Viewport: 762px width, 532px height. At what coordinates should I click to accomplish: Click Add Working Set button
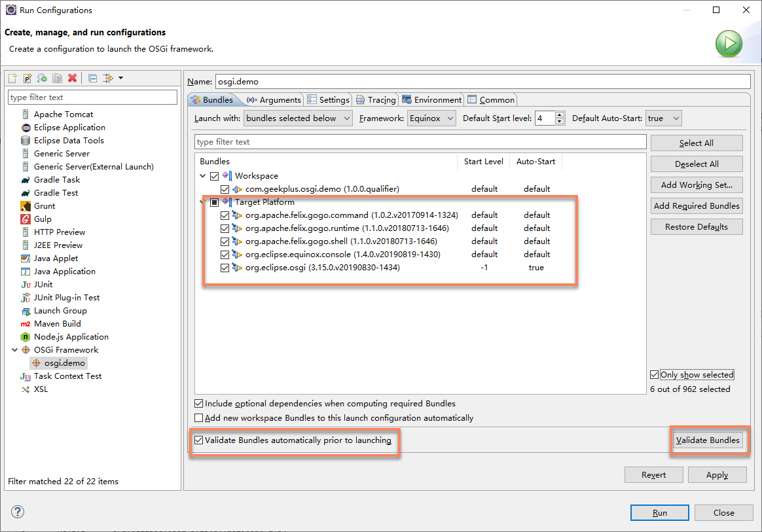click(x=697, y=185)
